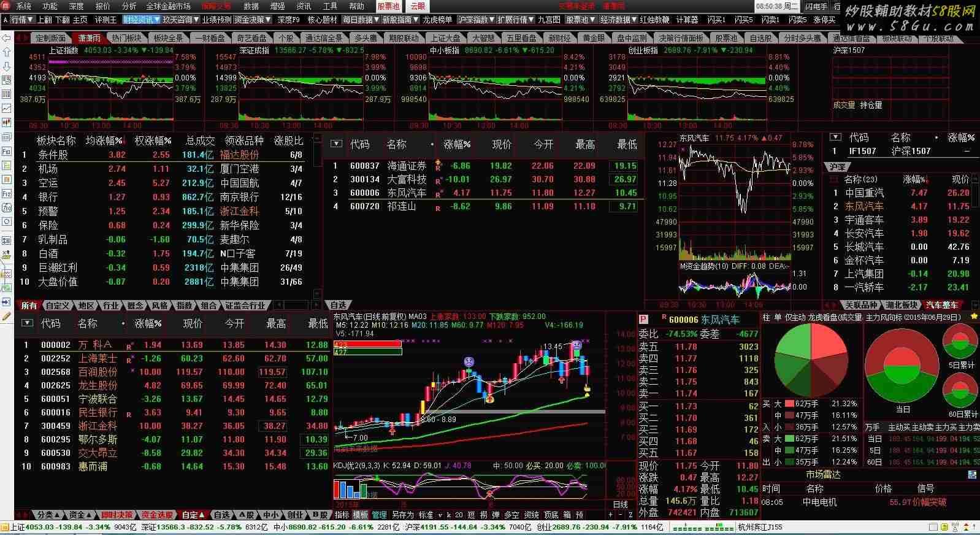The width and height of the screenshot is (980, 535).
Task: Click the up arrow icon in left sidebar
Action: pyautogui.click(x=7, y=52)
